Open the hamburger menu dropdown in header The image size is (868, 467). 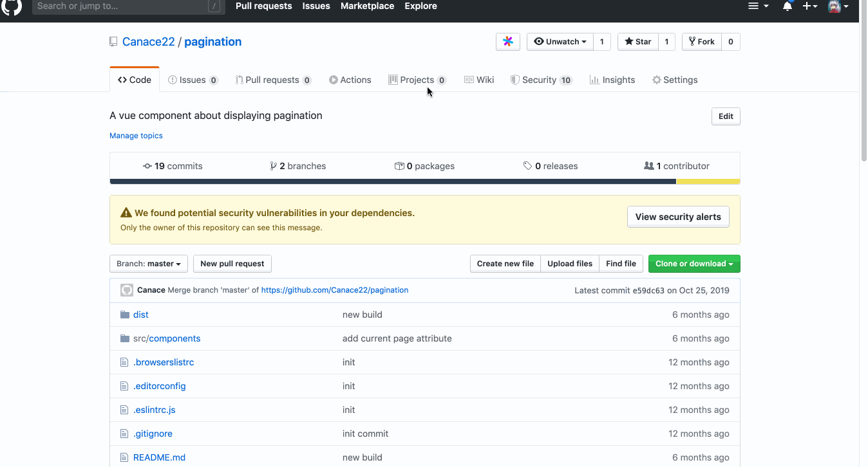tap(758, 6)
